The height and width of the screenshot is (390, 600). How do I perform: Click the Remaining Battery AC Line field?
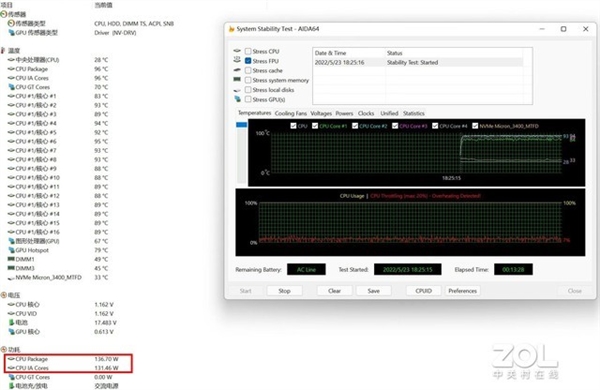click(x=306, y=269)
